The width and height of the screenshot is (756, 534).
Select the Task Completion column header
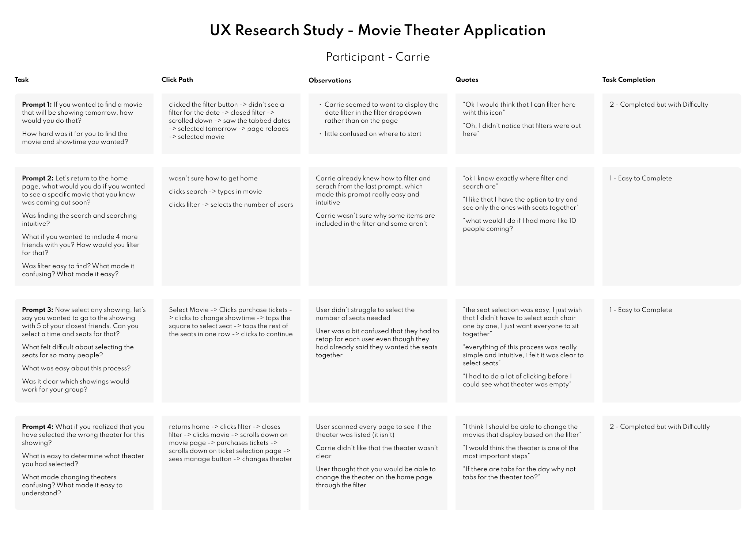pyautogui.click(x=628, y=80)
